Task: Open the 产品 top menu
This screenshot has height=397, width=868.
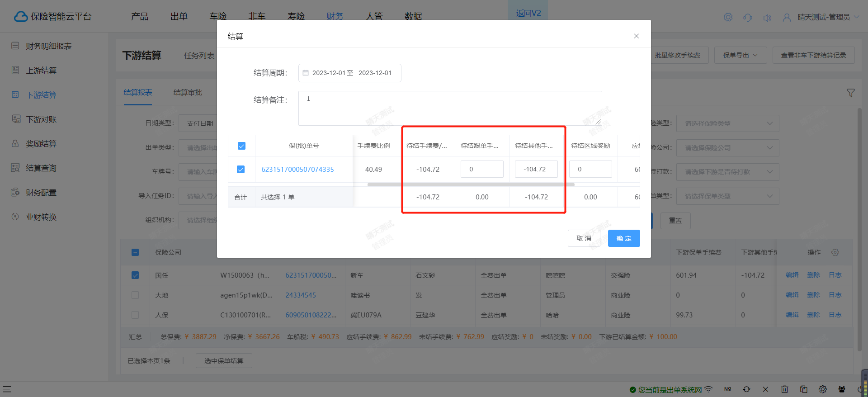Action: [x=140, y=16]
